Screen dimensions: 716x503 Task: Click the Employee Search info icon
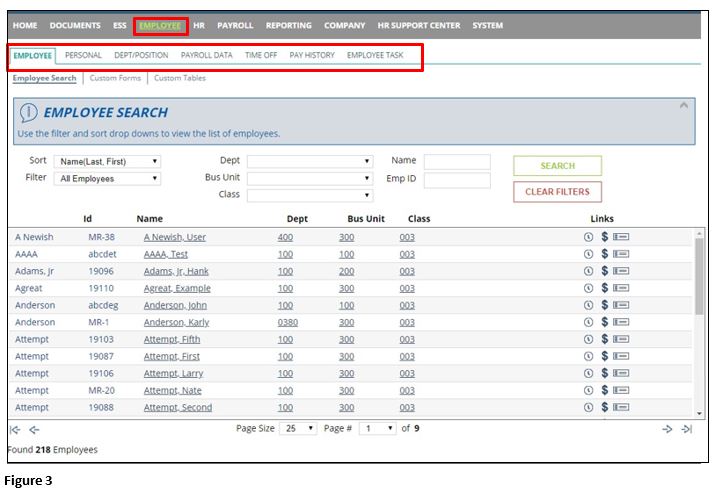(28, 113)
